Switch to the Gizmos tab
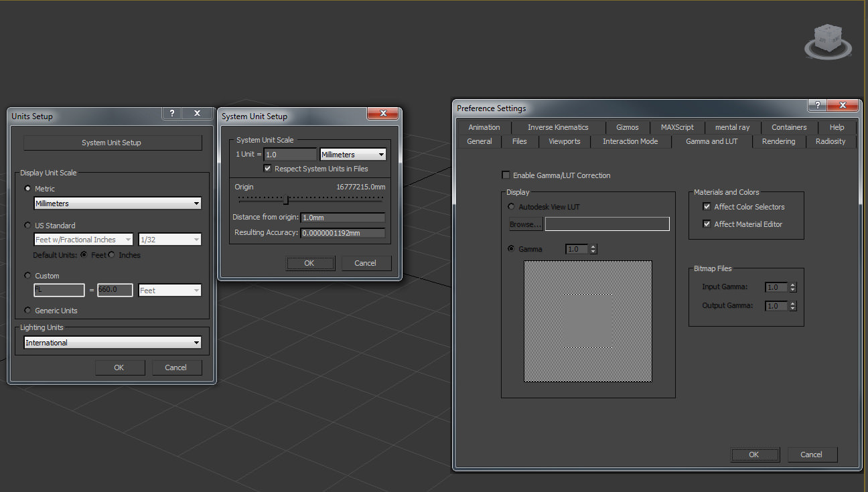Viewport: 868px width, 492px height. pyautogui.click(x=628, y=127)
